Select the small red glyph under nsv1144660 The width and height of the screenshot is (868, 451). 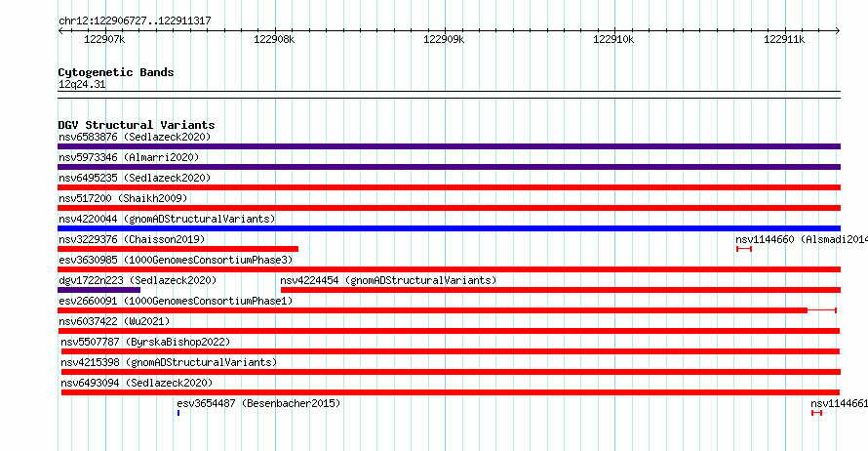pyautogui.click(x=744, y=249)
